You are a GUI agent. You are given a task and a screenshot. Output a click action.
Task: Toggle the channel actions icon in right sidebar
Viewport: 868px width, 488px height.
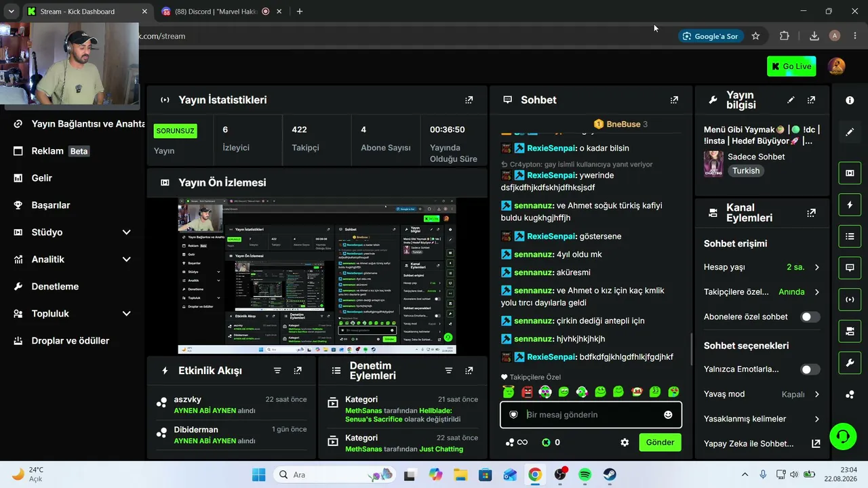tap(850, 331)
